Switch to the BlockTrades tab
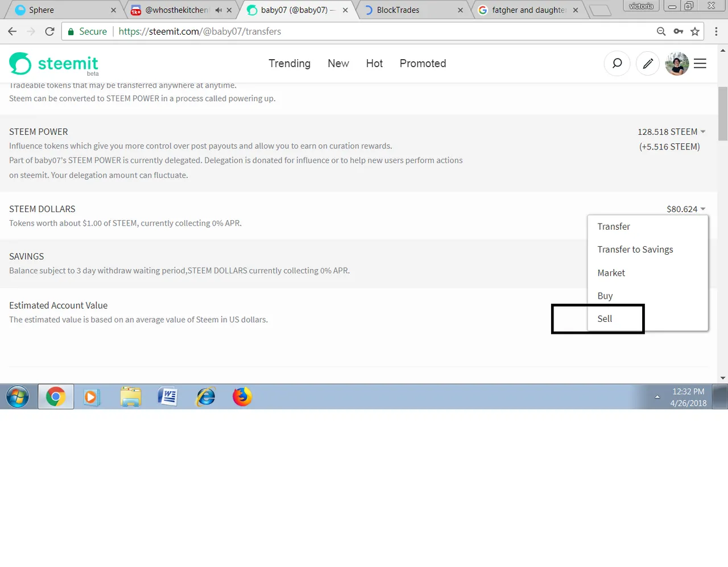Image resolution: width=728 pixels, height=567 pixels. click(x=413, y=10)
